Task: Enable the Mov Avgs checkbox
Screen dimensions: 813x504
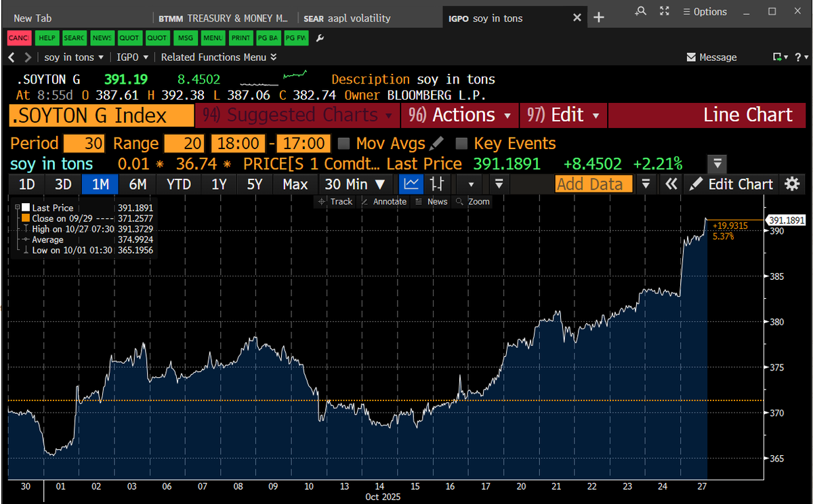Action: (344, 143)
